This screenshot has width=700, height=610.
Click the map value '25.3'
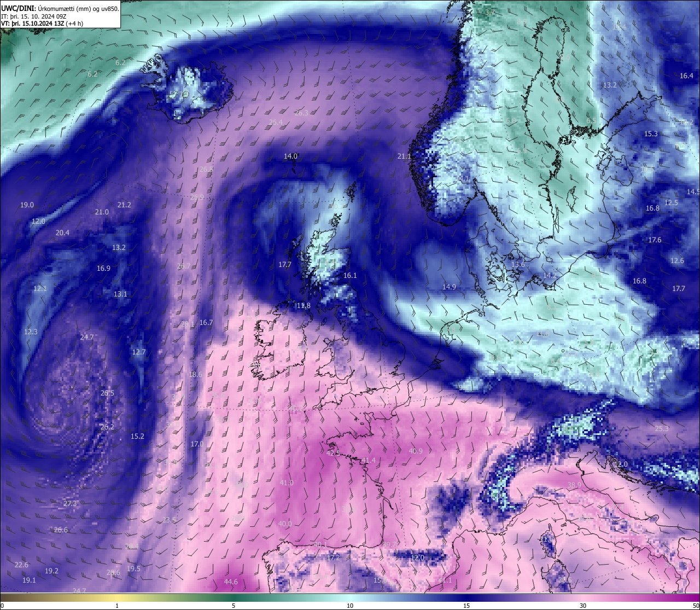662,428
